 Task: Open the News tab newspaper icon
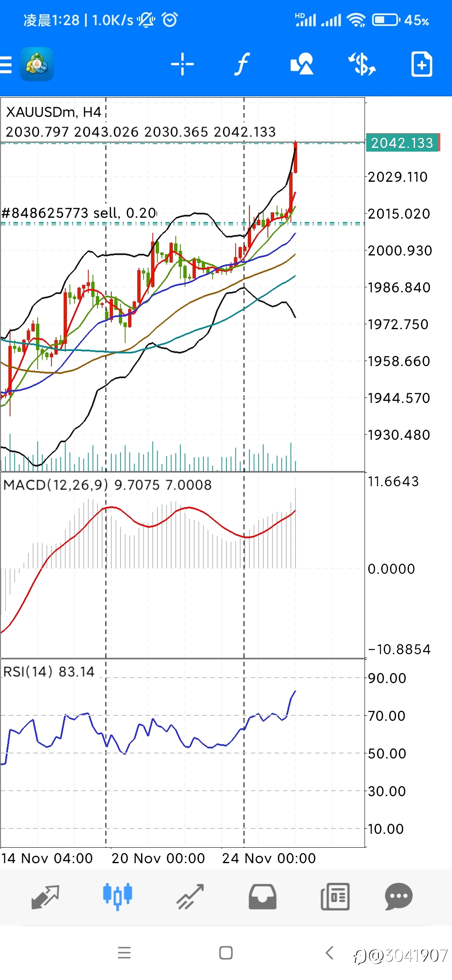[x=335, y=897]
